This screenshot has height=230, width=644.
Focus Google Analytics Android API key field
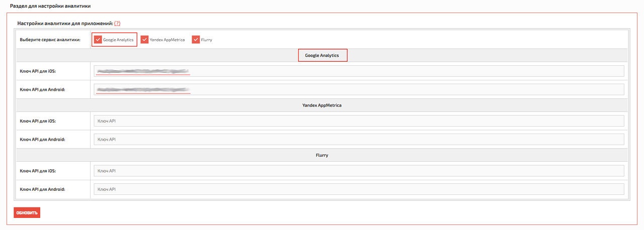coord(359,89)
